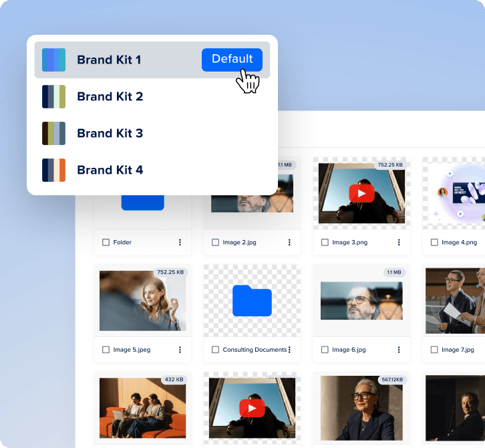
Task: Open Consulting Documents three-dot options menu
Action: tap(289, 350)
